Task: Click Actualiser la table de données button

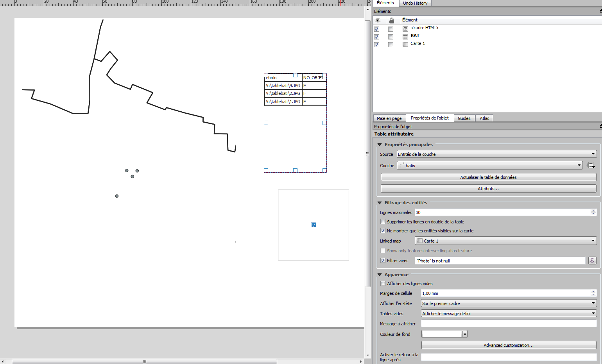Action: [488, 177]
